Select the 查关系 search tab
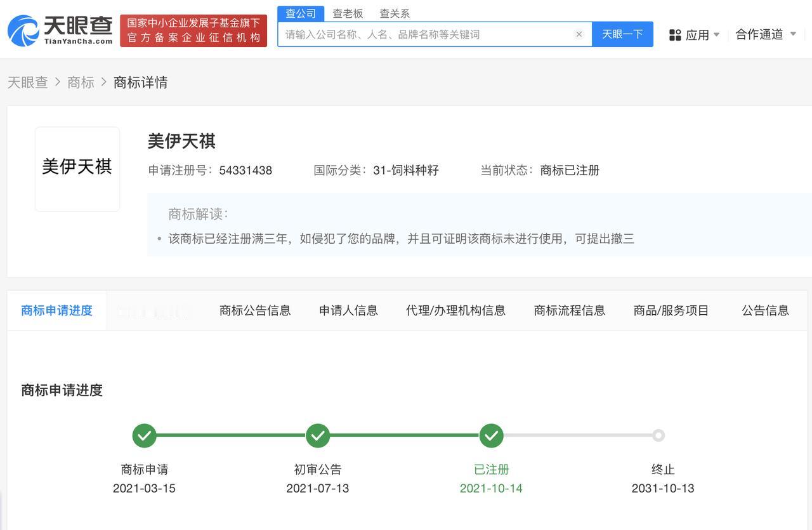Screen dimensions: 812x530 (x=394, y=13)
